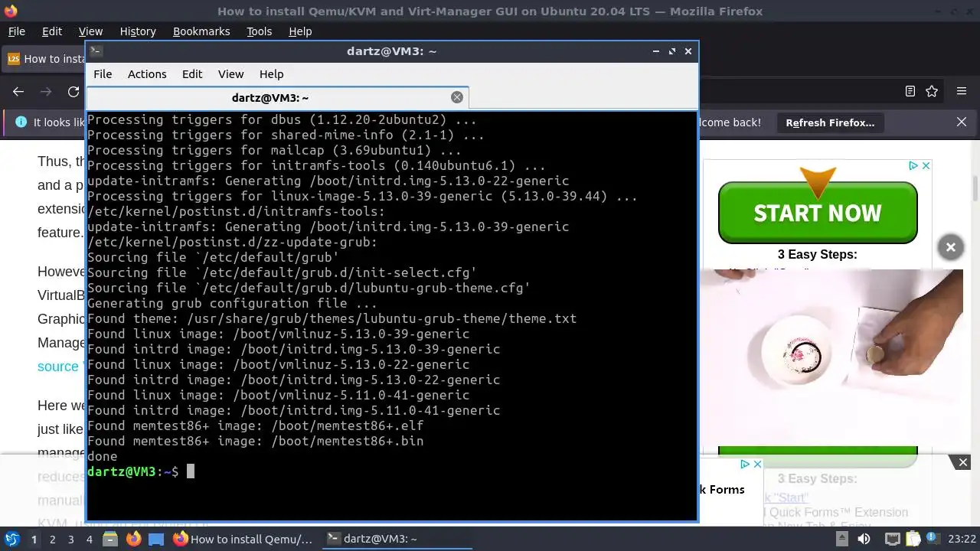This screenshot has width=980, height=551.
Task: Switch to workspace 2
Action: (x=52, y=539)
